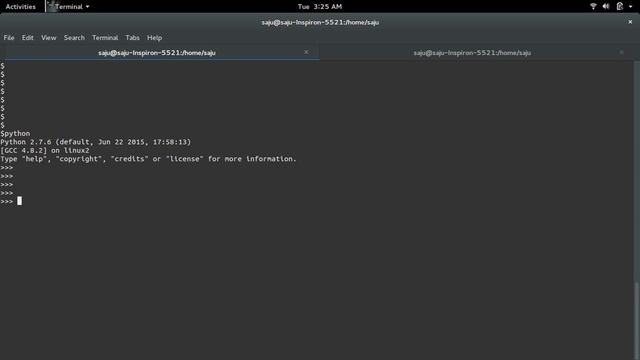Open the Help menu
The height and width of the screenshot is (360, 640).
pyautogui.click(x=154, y=38)
